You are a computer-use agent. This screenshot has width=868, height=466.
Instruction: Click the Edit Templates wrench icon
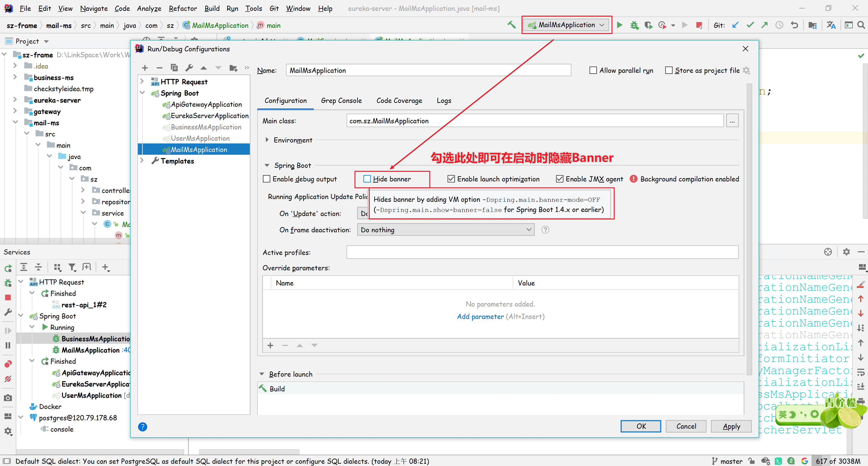click(189, 68)
